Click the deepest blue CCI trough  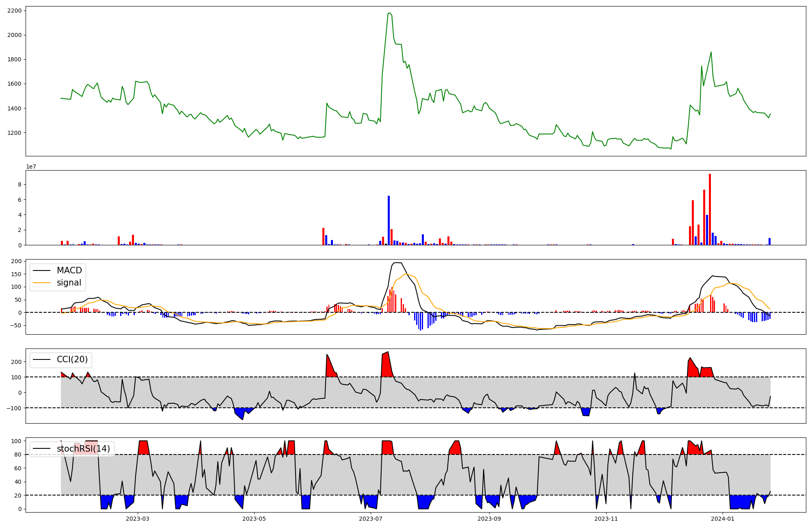tap(242, 419)
